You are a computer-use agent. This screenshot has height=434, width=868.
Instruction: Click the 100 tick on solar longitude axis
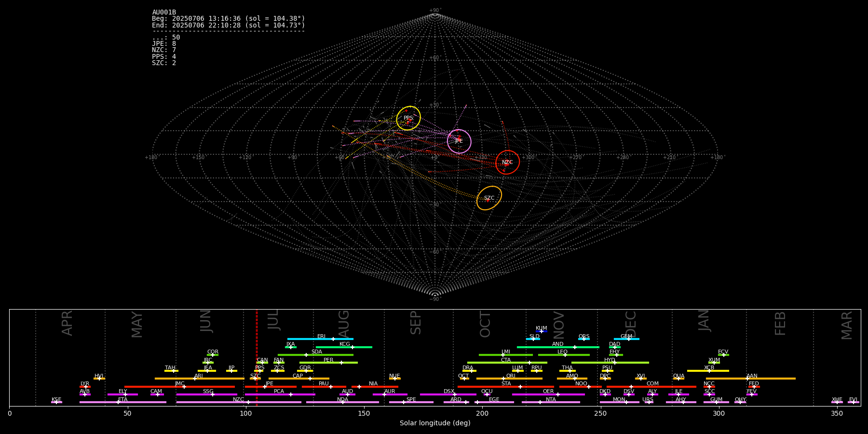point(246,413)
